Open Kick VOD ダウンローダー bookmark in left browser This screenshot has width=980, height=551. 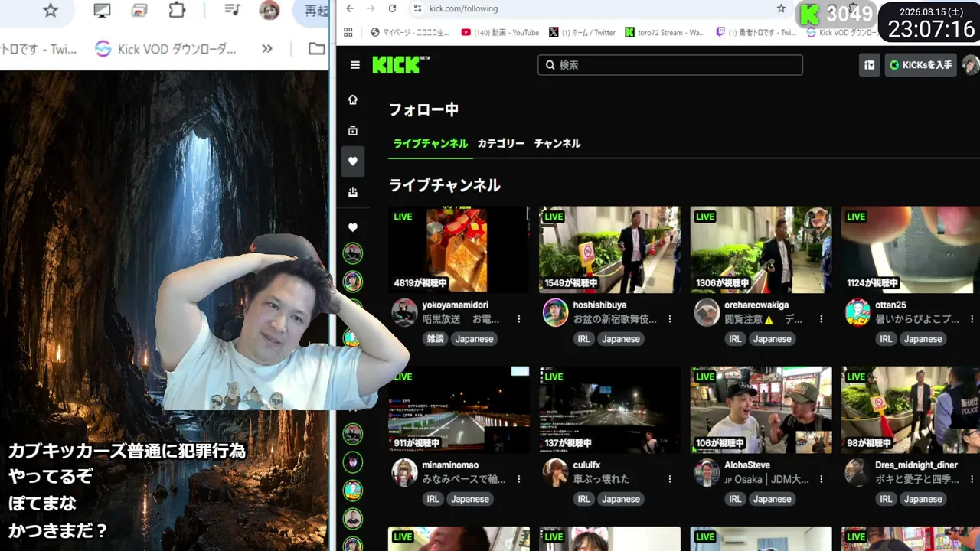(166, 49)
